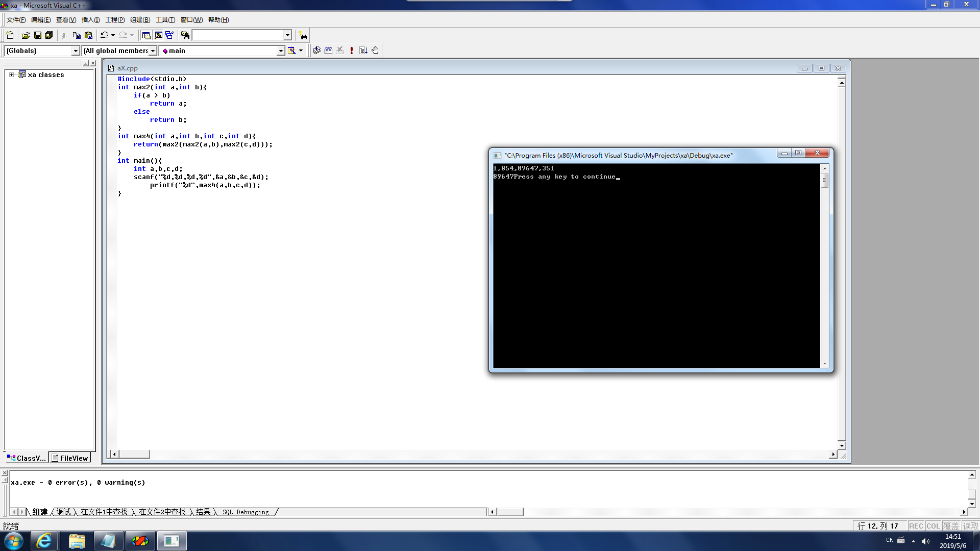
Task: Run the program with the red exclamation icon
Action: 352,51
